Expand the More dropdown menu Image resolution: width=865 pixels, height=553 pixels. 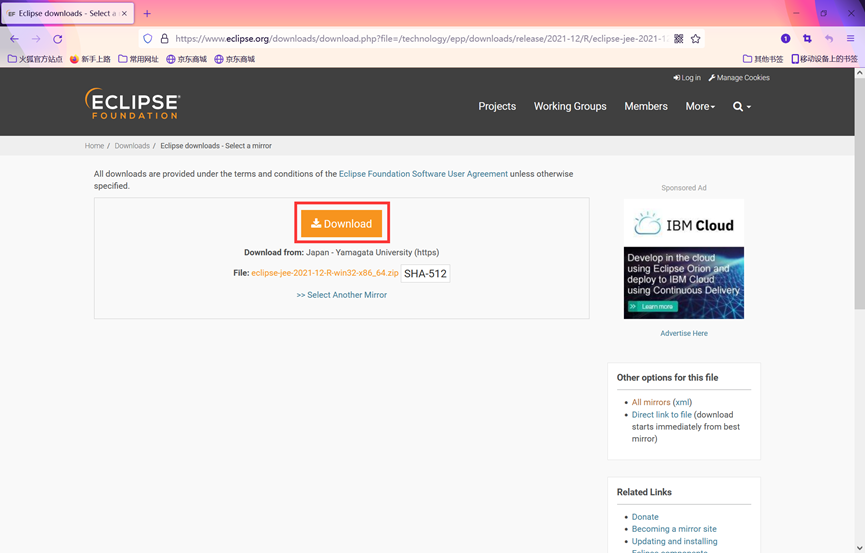(x=700, y=107)
